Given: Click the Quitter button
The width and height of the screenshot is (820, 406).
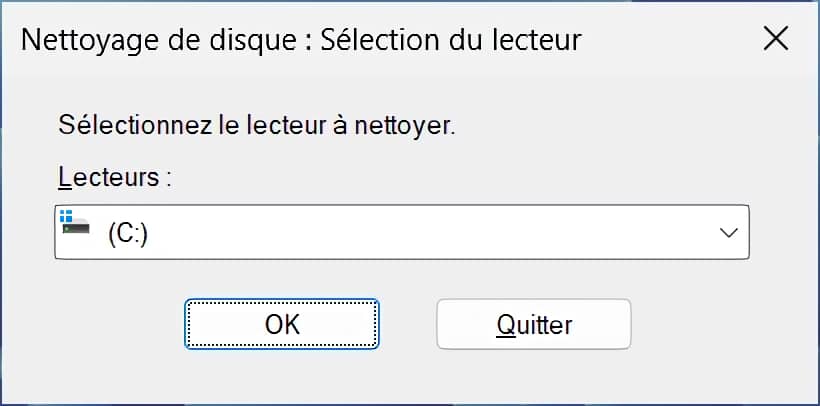Looking at the screenshot, I should click(x=534, y=324).
